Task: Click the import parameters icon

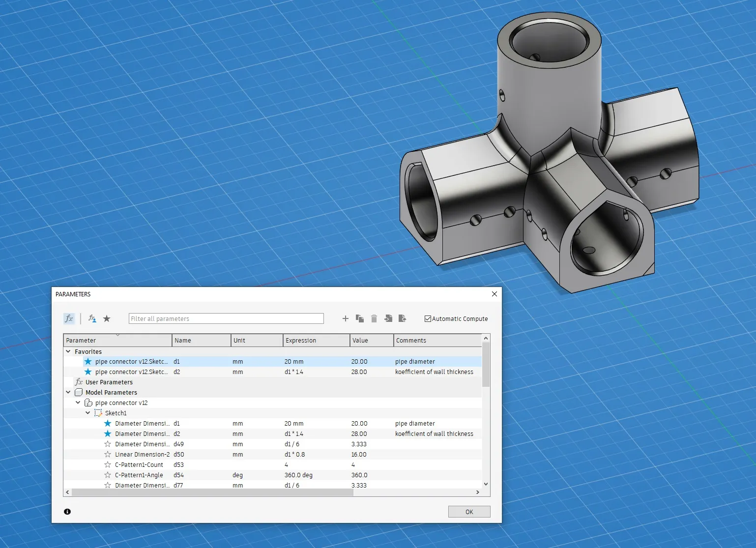Action: 388,318
